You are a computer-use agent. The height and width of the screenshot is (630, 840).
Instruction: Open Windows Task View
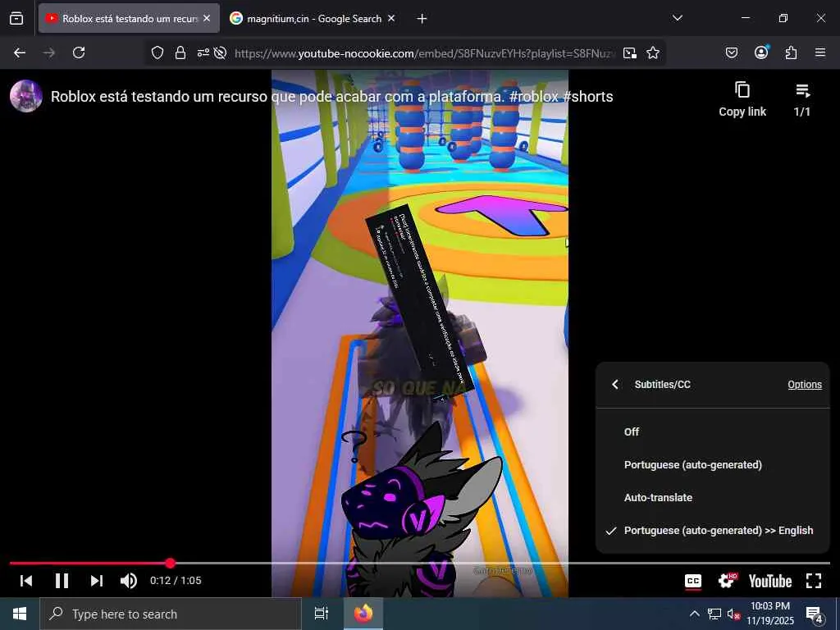click(x=322, y=614)
